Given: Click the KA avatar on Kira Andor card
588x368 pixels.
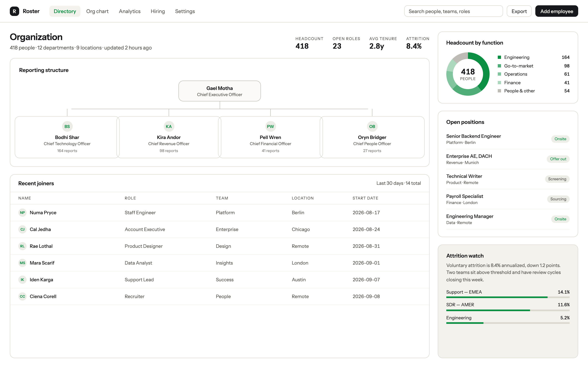Looking at the screenshot, I should [169, 126].
